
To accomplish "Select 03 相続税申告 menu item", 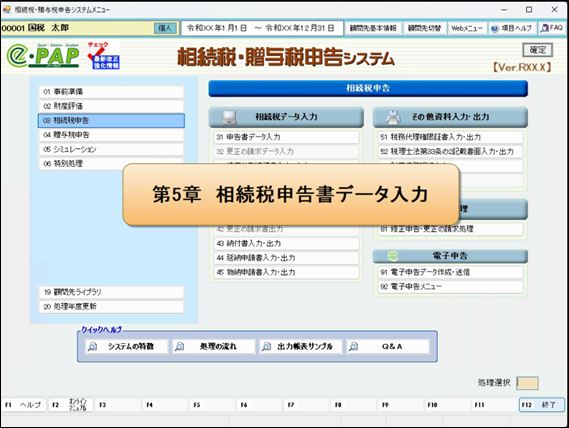I will pos(111,121).
